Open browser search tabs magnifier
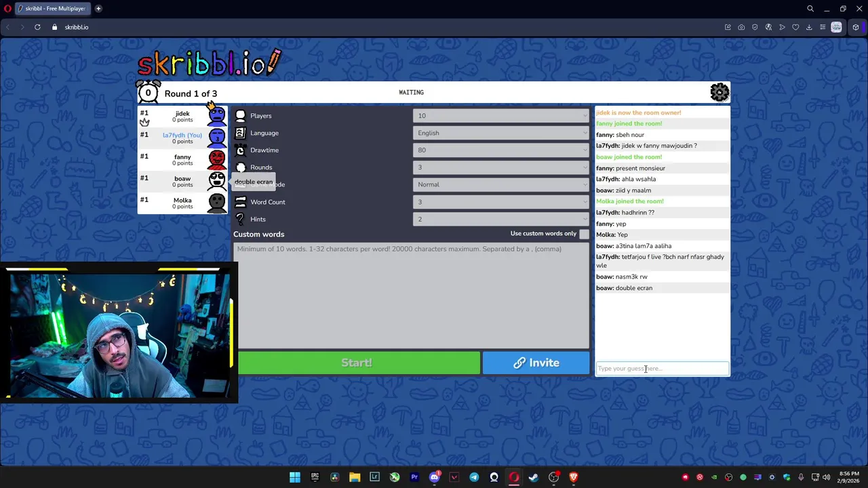The image size is (868, 488). pyautogui.click(x=810, y=9)
